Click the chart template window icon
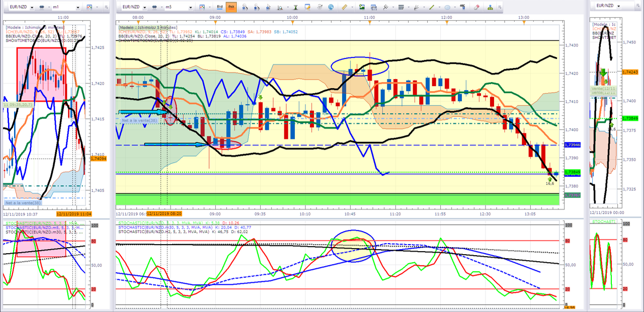Screen dimensions: 644x312 click(373, 7)
